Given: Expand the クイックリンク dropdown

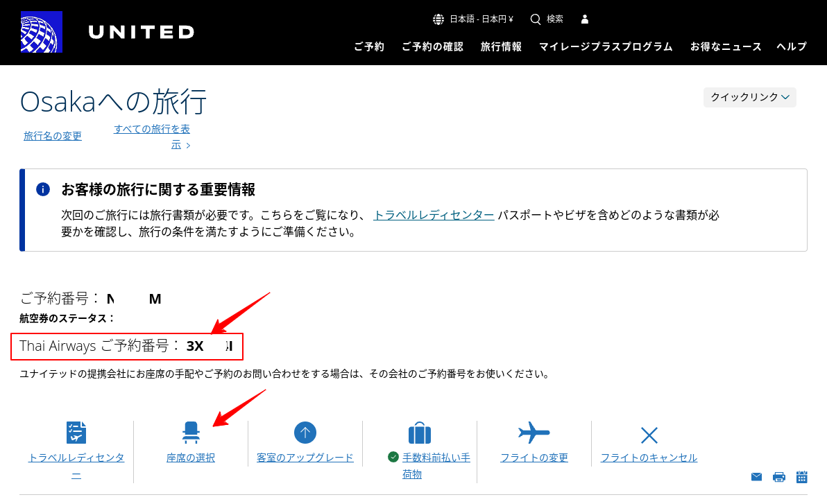Looking at the screenshot, I should click(749, 98).
